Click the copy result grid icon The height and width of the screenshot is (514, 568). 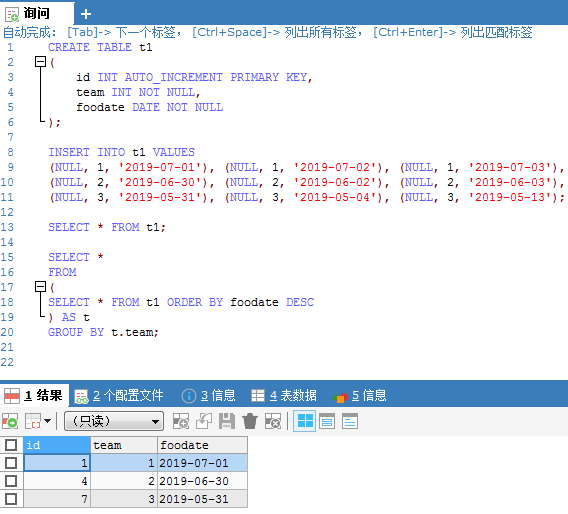click(x=33, y=421)
